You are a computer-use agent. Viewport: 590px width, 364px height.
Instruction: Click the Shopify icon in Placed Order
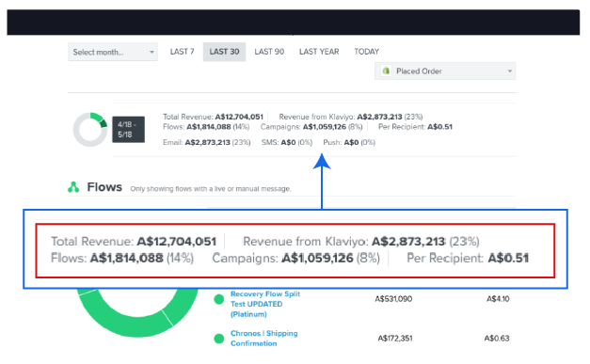(386, 71)
